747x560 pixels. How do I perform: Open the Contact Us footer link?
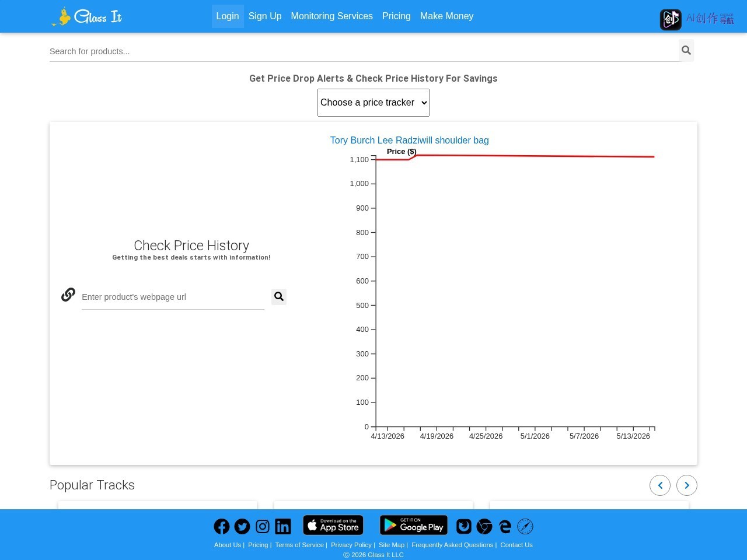coord(516,545)
